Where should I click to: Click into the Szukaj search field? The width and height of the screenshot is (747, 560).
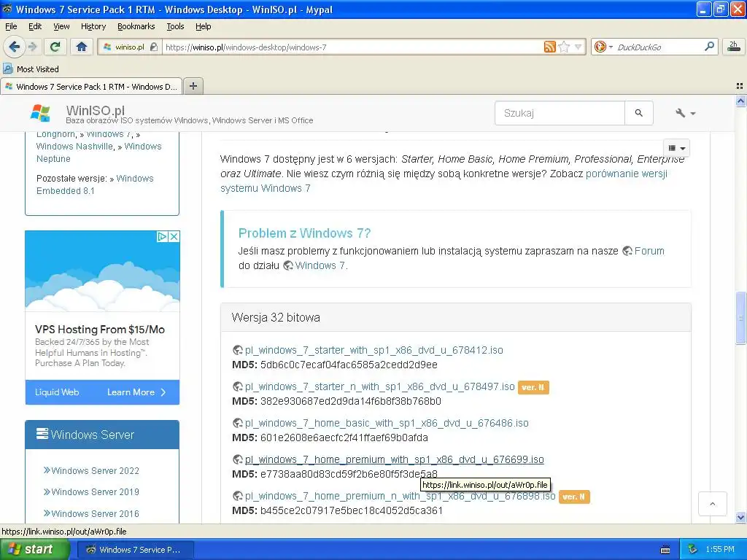(560, 113)
